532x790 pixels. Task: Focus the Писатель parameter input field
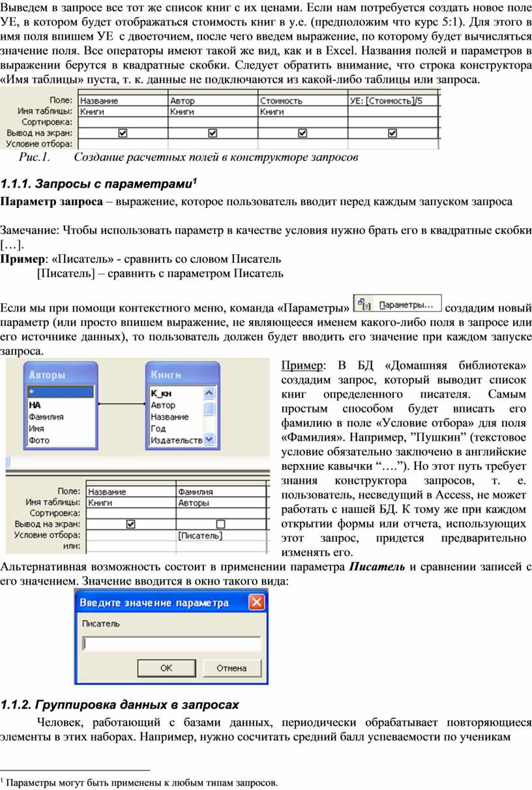point(171,644)
